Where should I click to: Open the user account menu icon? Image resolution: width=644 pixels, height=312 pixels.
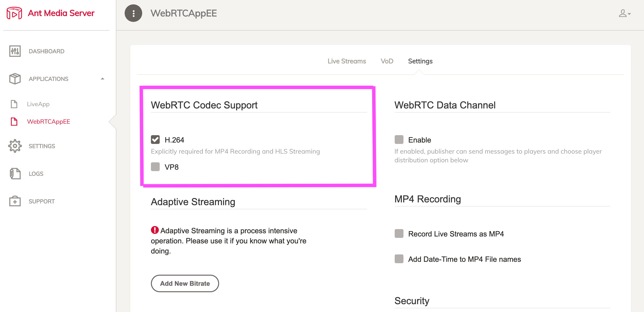(624, 13)
